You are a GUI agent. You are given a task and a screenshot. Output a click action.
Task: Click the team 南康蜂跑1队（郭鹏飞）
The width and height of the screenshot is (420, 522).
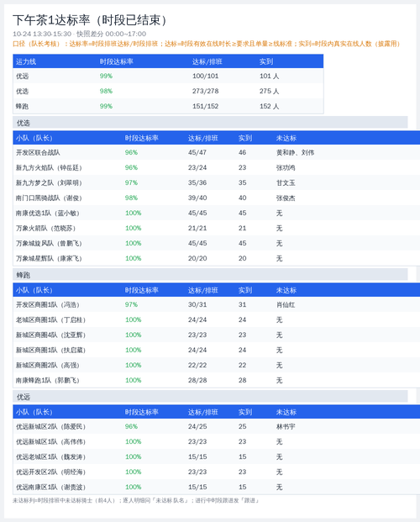point(48,381)
